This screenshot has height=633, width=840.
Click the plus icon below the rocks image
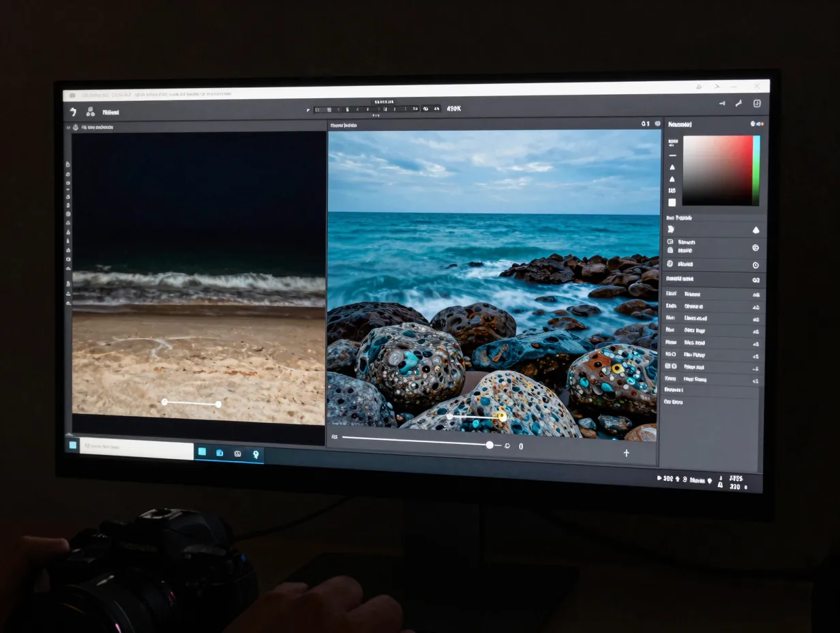coord(627,453)
